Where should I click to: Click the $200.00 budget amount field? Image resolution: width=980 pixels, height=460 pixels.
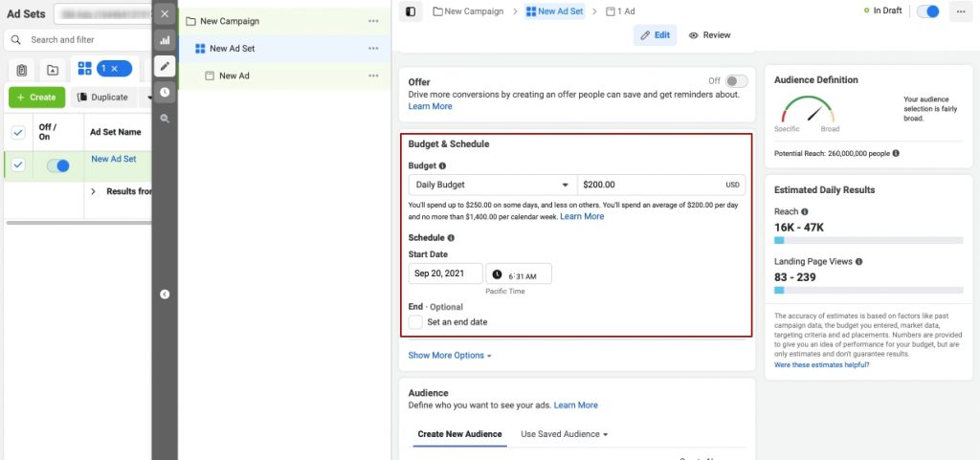661,185
